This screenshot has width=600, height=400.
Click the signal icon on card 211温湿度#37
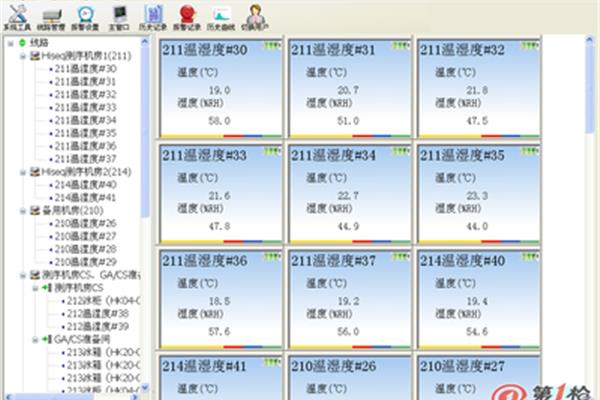click(401, 257)
